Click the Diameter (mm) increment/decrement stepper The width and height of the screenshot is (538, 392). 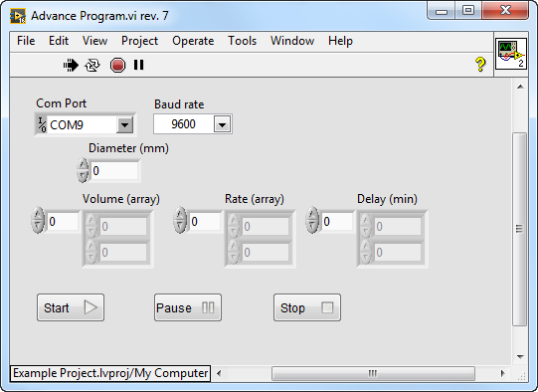coord(83,170)
